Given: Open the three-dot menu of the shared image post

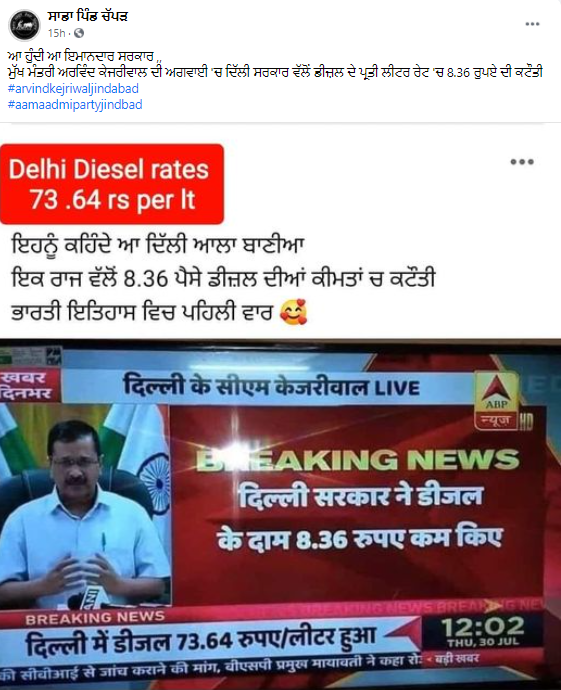Looking at the screenshot, I should [522, 162].
